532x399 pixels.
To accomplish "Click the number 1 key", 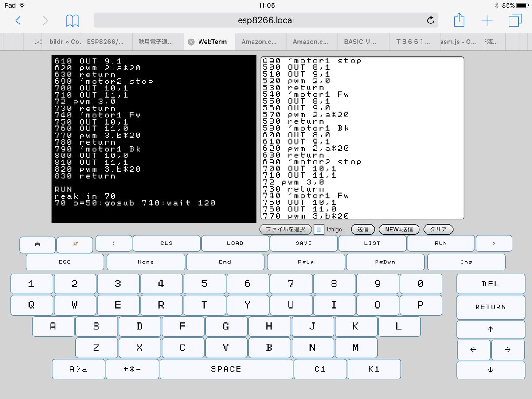I will 31,284.
